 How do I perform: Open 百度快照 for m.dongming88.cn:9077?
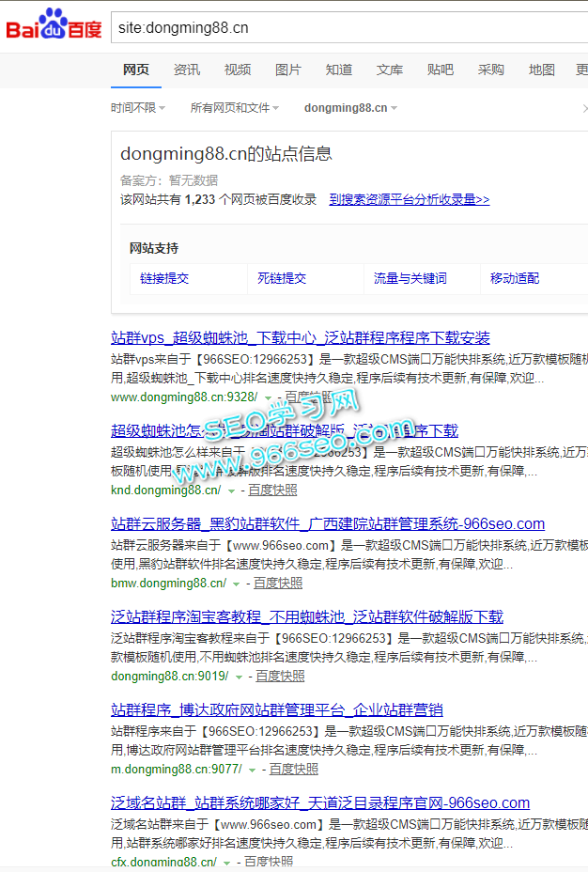(x=293, y=770)
